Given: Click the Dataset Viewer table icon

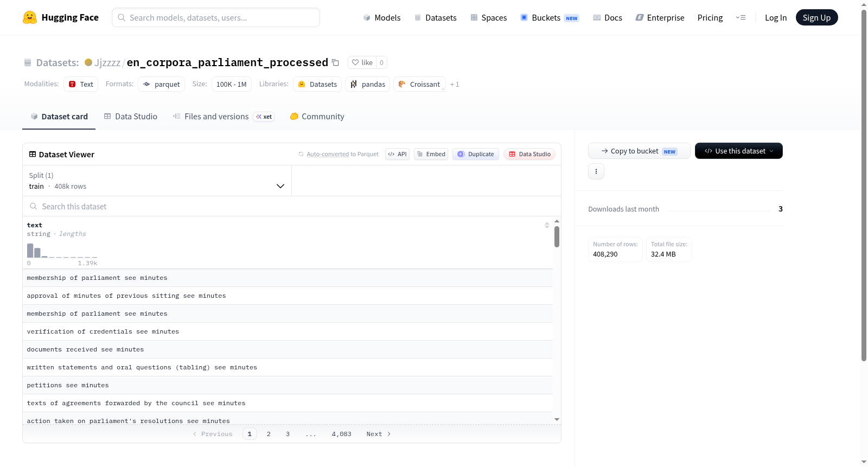Looking at the screenshot, I should [x=33, y=155].
